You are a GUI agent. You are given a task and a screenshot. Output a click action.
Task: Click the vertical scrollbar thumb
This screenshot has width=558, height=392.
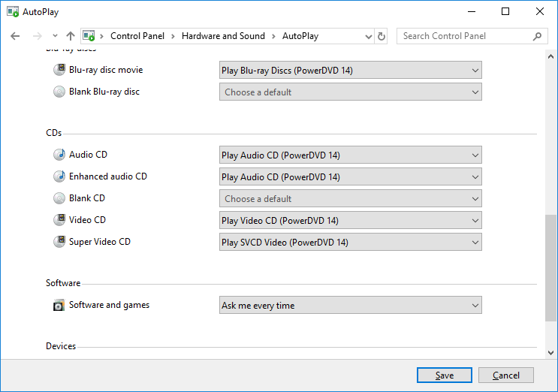[550, 268]
